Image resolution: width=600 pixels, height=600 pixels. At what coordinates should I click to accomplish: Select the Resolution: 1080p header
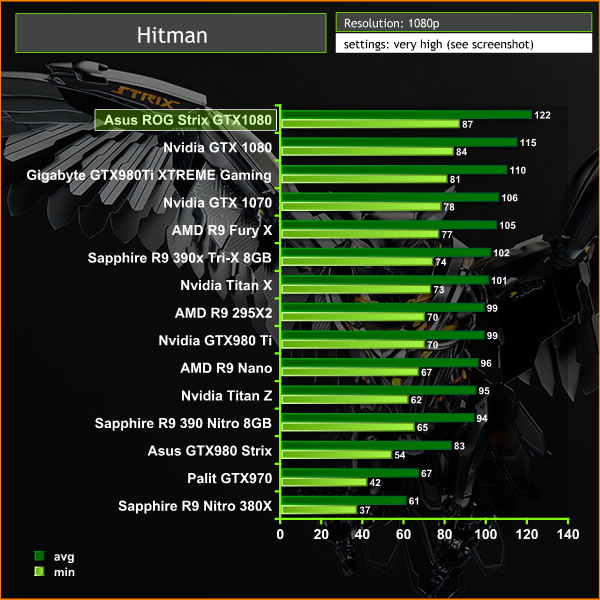(464, 23)
